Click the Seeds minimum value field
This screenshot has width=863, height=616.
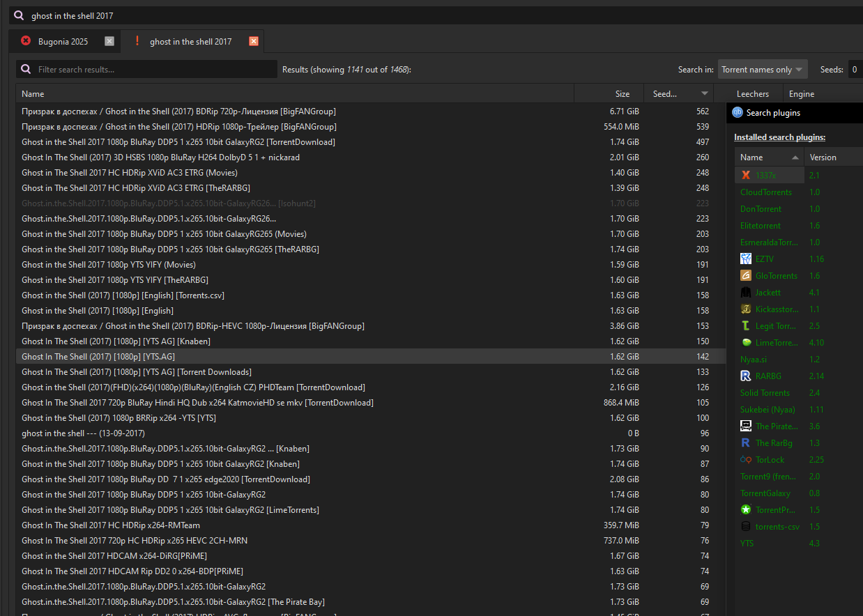[x=855, y=69]
